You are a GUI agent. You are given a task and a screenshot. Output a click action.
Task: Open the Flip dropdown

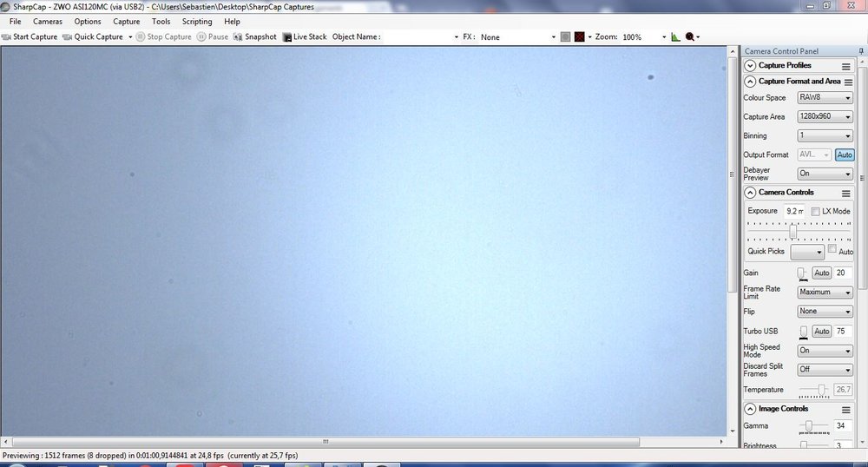[x=825, y=312]
